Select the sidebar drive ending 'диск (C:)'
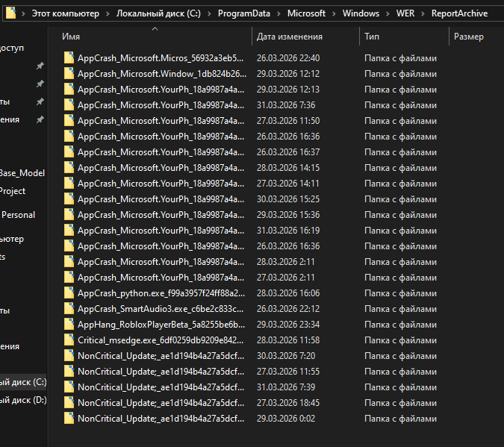Image resolution: width=504 pixels, height=447 pixels. [x=23, y=382]
